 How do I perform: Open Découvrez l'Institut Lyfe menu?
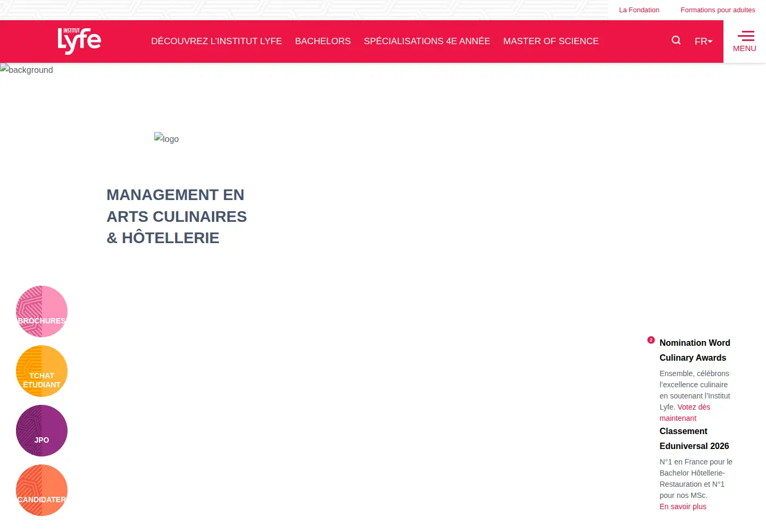pyautogui.click(x=217, y=41)
